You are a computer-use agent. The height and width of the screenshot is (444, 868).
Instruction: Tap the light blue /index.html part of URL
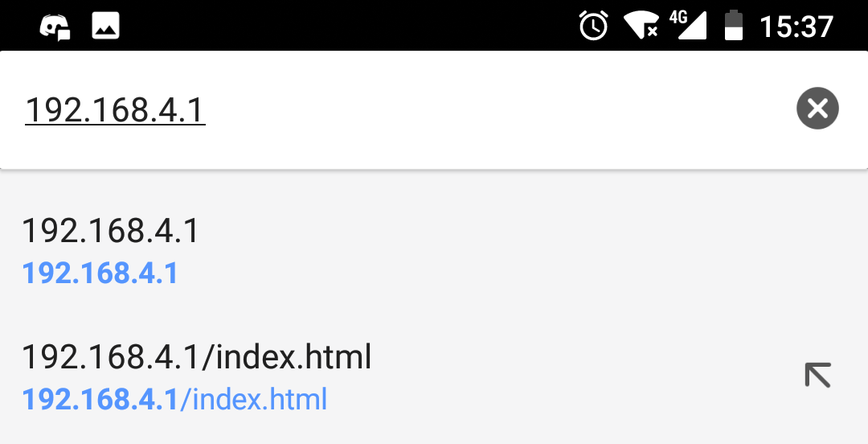253,399
